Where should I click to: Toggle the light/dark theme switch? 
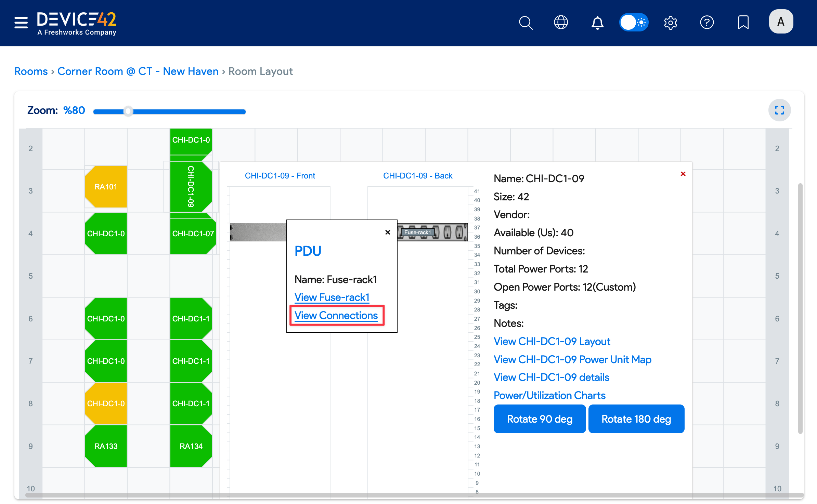pos(634,23)
